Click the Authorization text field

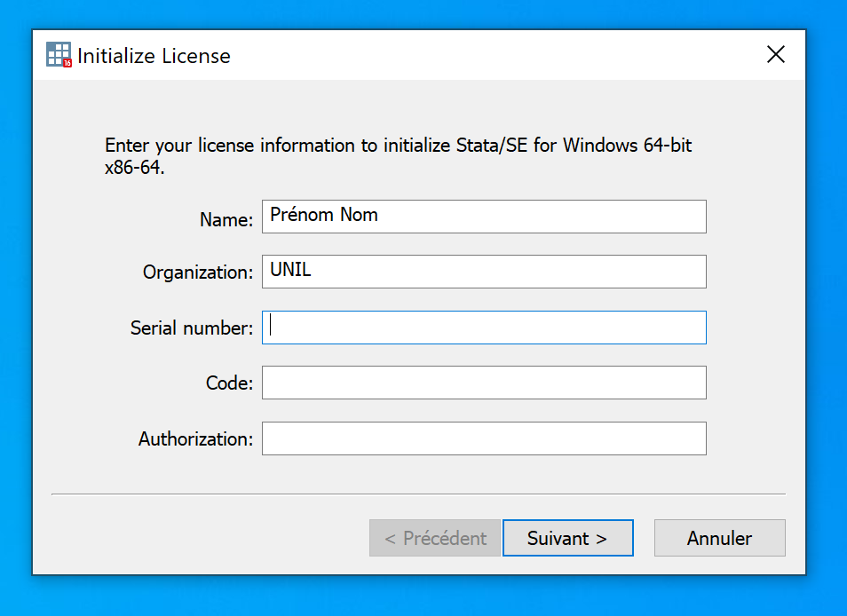(484, 438)
